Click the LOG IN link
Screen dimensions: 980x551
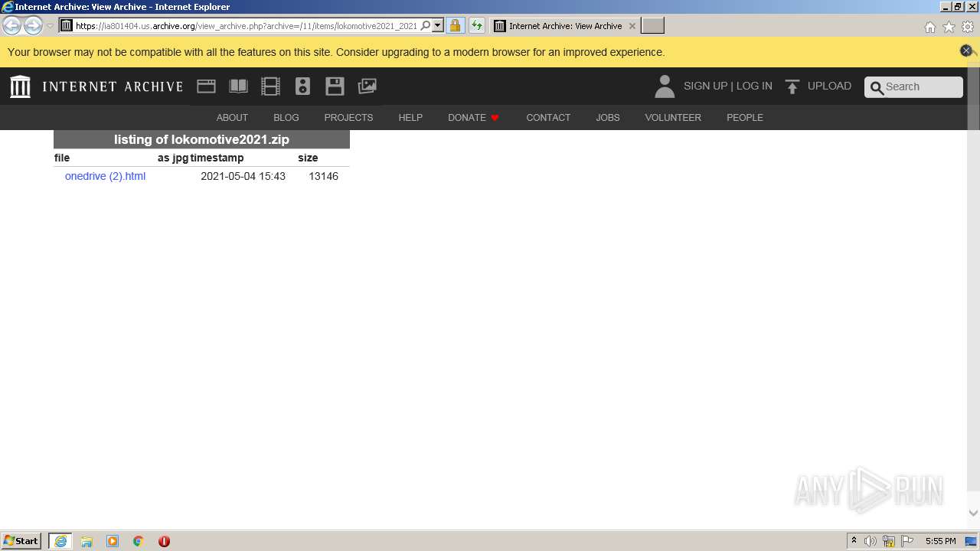754,86
